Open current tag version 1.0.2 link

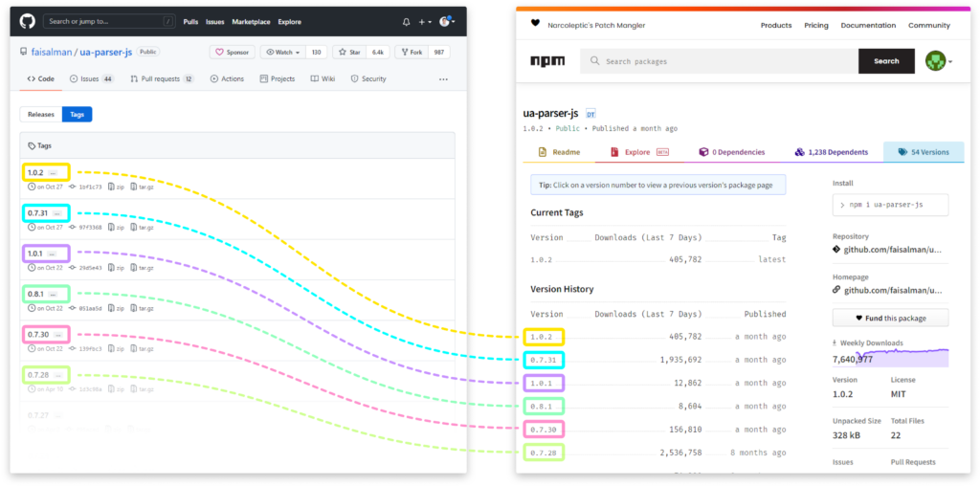tap(542, 260)
